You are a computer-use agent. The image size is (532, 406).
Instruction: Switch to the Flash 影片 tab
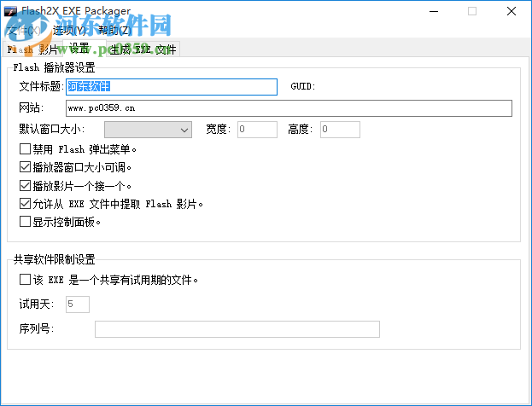point(32,49)
